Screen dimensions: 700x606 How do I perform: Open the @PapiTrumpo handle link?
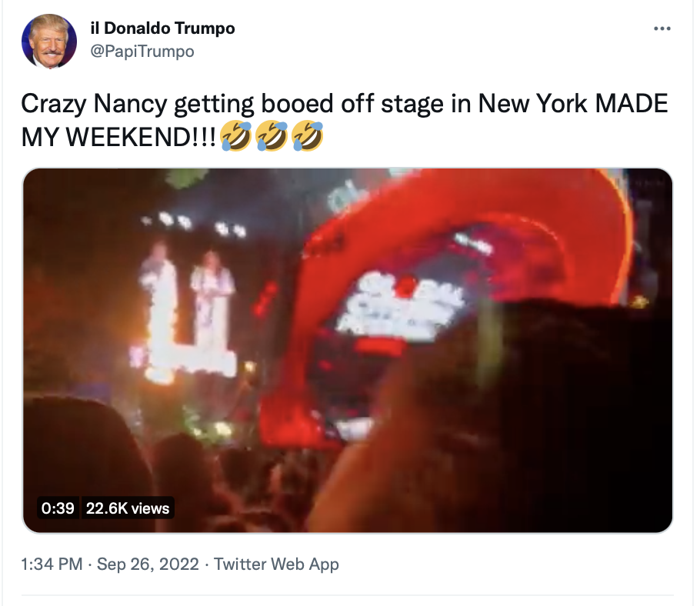tap(142, 52)
